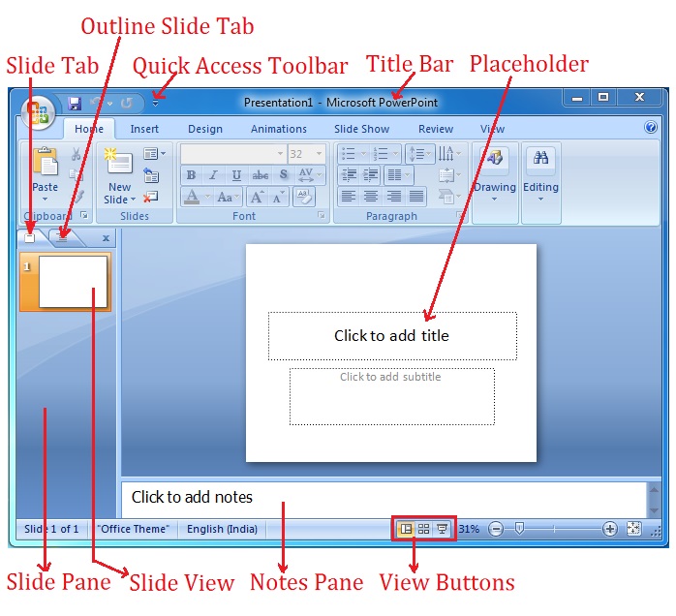Save the presentation from Quick Access Toolbar

(x=75, y=104)
